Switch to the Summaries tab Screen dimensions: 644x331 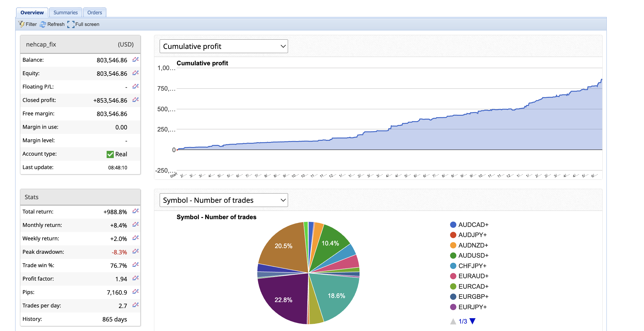66,13
